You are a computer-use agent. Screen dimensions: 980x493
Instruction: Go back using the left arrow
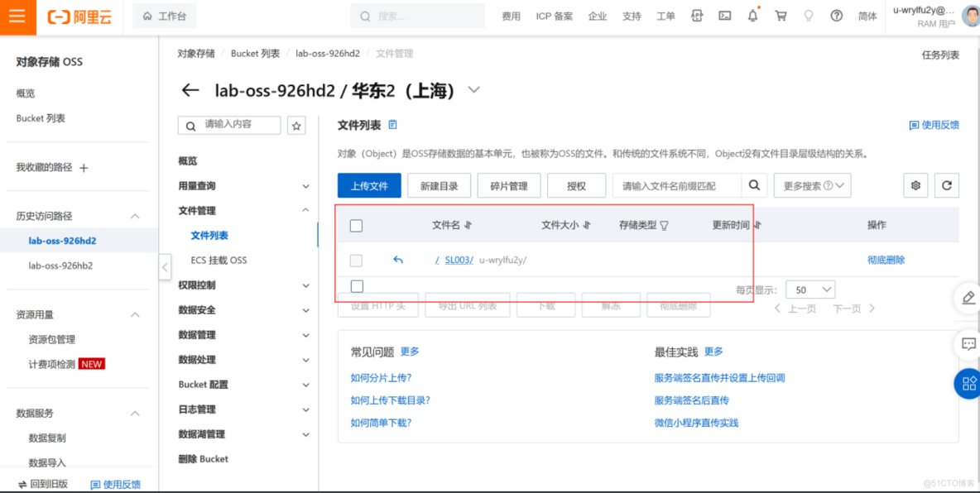click(190, 90)
